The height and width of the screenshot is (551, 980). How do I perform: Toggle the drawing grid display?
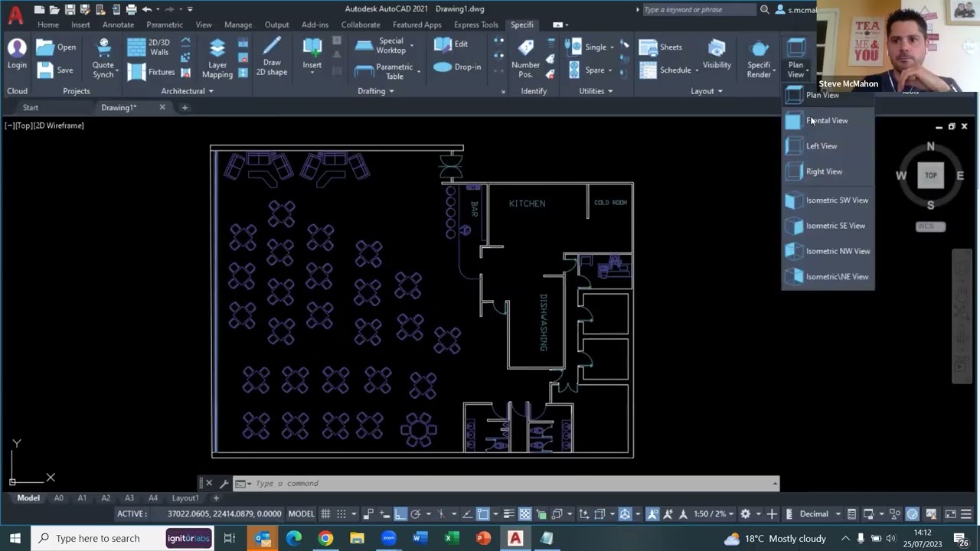[x=325, y=514]
